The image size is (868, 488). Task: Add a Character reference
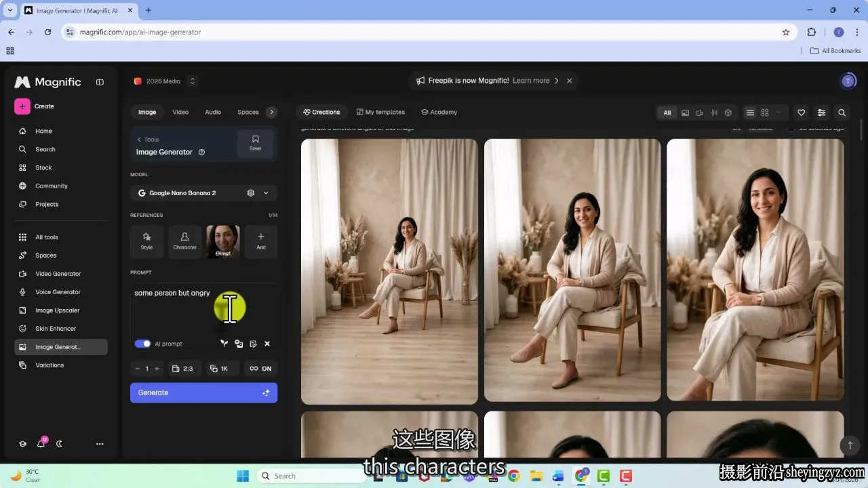pos(184,242)
